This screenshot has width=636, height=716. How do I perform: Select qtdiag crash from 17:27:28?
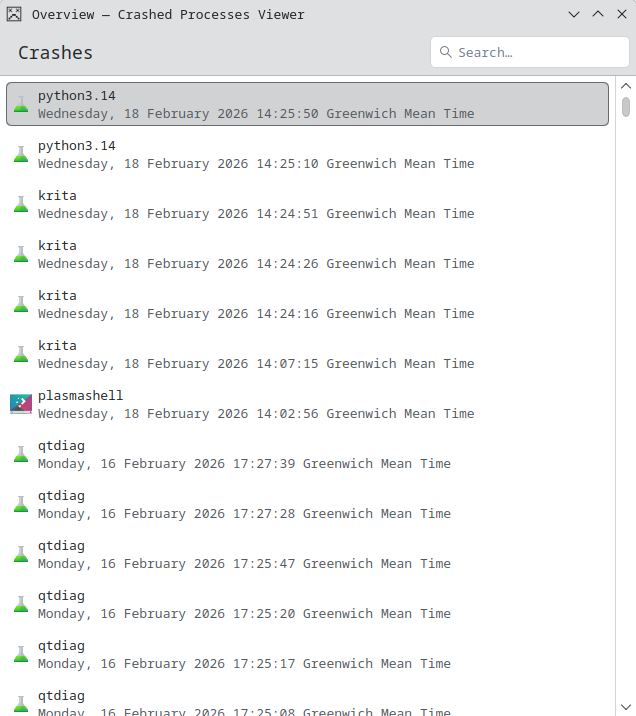click(244, 504)
